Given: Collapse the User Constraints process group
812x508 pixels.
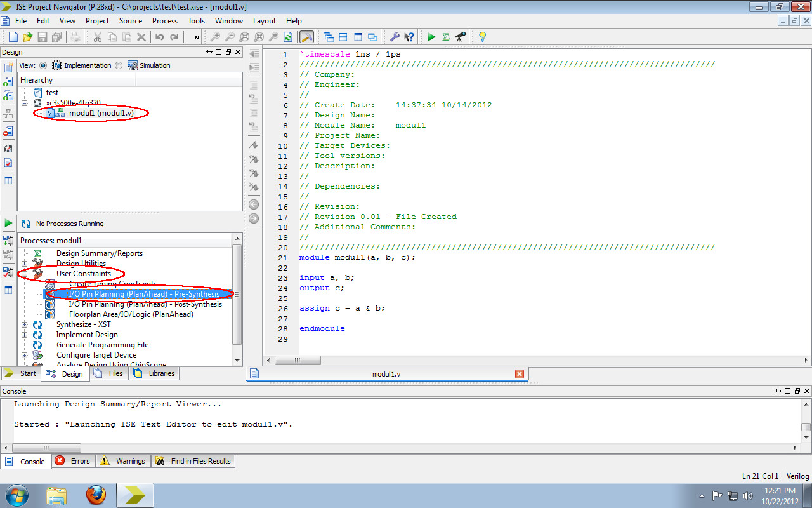Looking at the screenshot, I should click(24, 273).
